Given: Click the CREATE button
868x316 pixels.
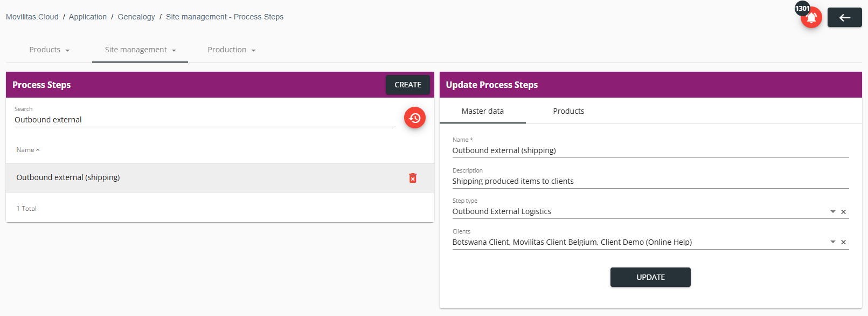Looking at the screenshot, I should point(408,85).
